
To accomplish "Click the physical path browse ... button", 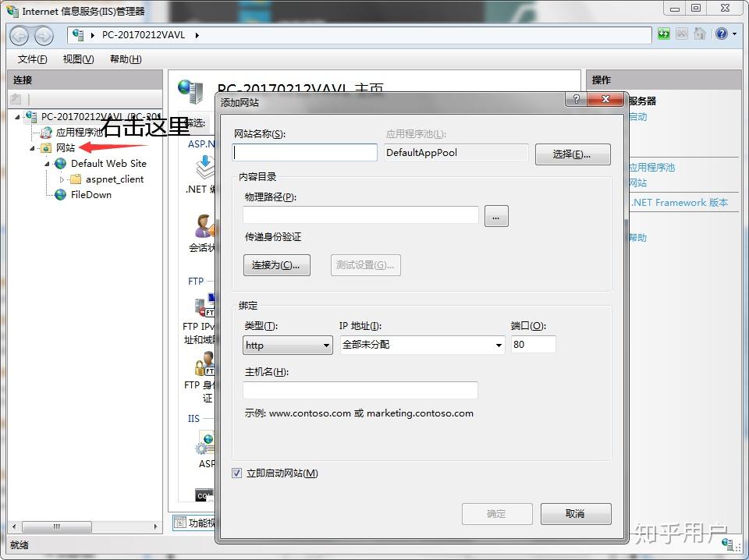I will (496, 216).
